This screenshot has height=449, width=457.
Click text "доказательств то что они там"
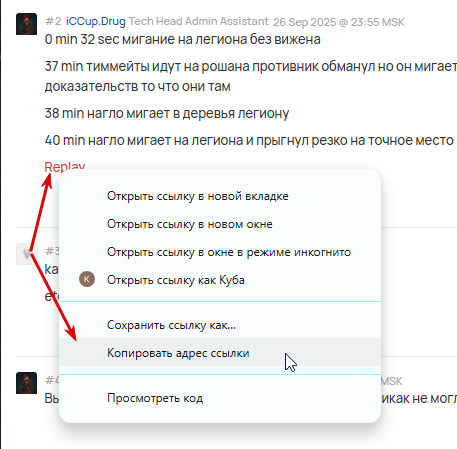tap(137, 86)
